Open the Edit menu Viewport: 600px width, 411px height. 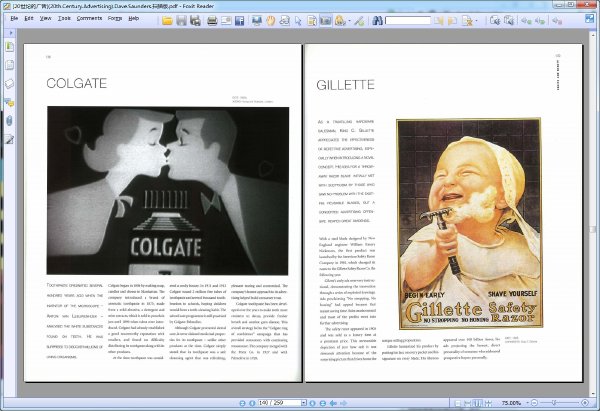tap(29, 18)
